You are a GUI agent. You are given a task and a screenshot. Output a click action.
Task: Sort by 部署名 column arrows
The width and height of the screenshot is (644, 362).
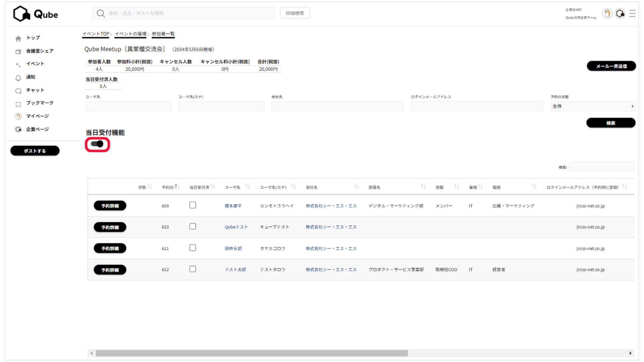point(423,187)
